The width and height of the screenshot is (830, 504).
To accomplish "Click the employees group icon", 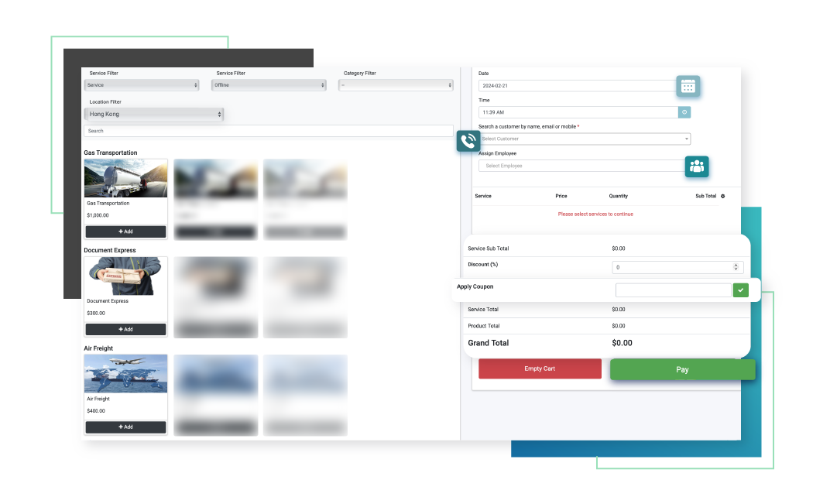I will point(696,166).
